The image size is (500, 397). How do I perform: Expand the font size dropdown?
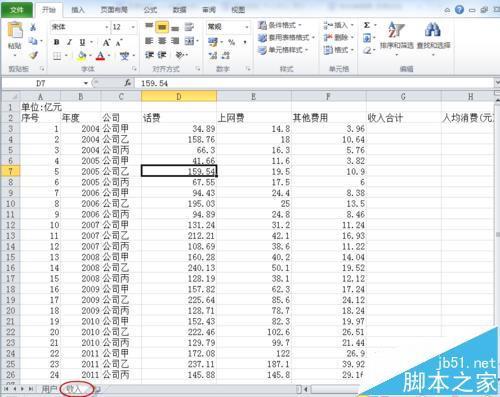click(133, 27)
